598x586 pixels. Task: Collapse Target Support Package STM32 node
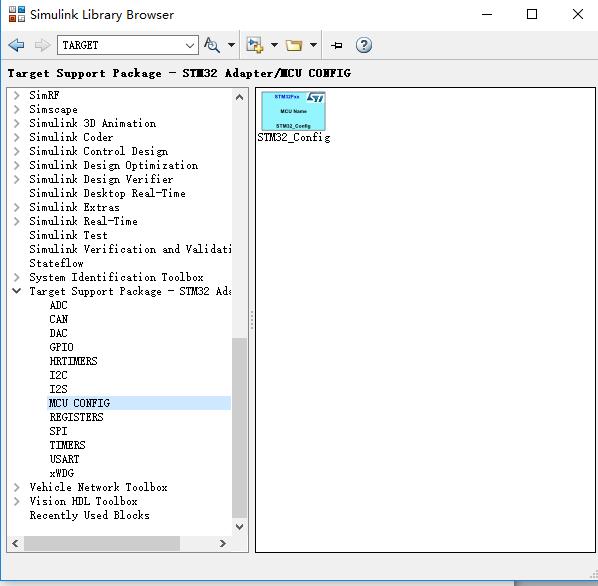click(x=16, y=291)
